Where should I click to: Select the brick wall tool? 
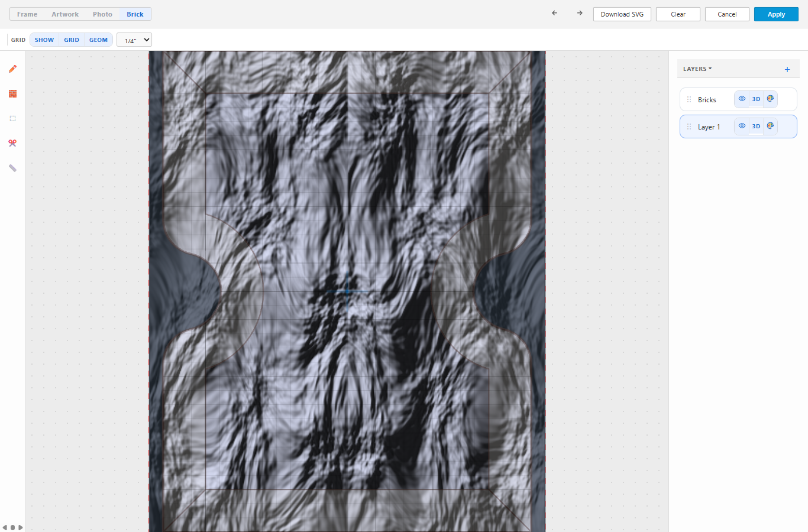click(12, 94)
